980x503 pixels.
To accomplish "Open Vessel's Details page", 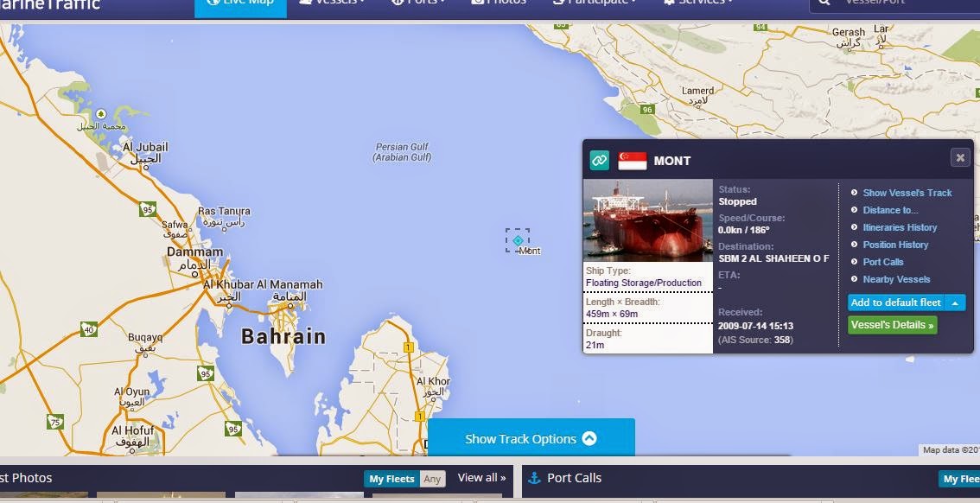I will click(x=893, y=325).
